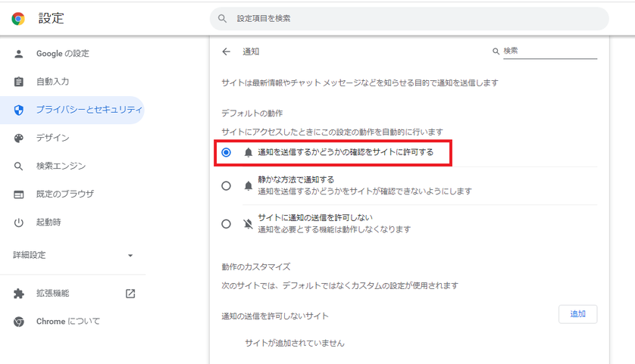This screenshot has width=635, height=364.
Task: Click the 自動入力 clipboard icon
Action: [19, 82]
